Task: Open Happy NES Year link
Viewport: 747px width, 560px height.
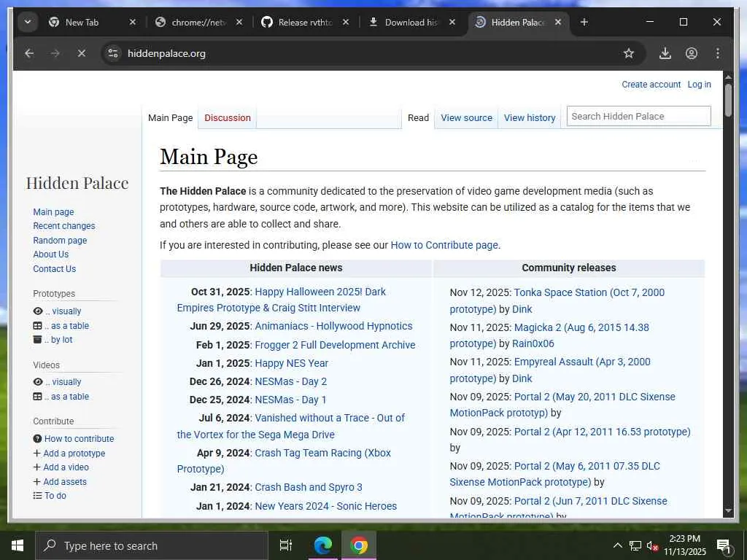Action: click(x=292, y=363)
